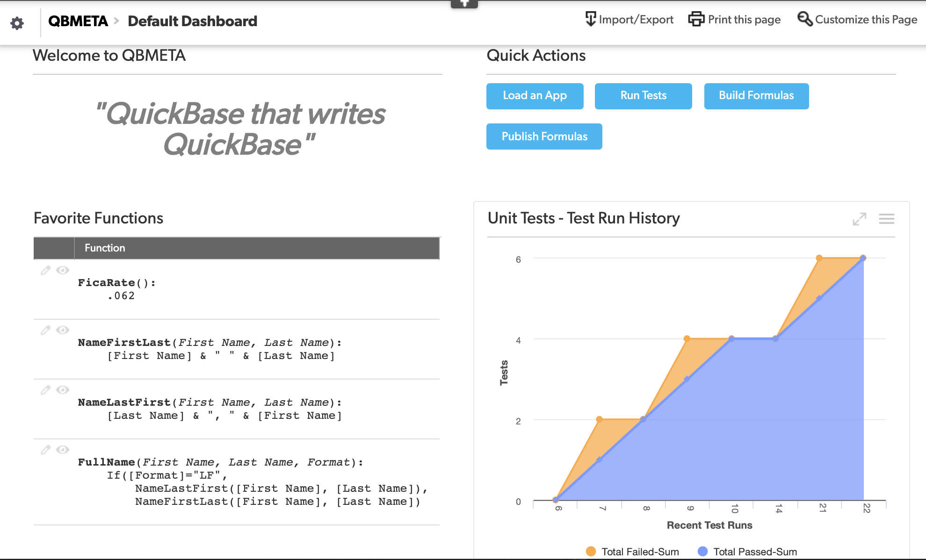The width and height of the screenshot is (926, 560).
Task: Click the Run Tests button
Action: tap(643, 96)
